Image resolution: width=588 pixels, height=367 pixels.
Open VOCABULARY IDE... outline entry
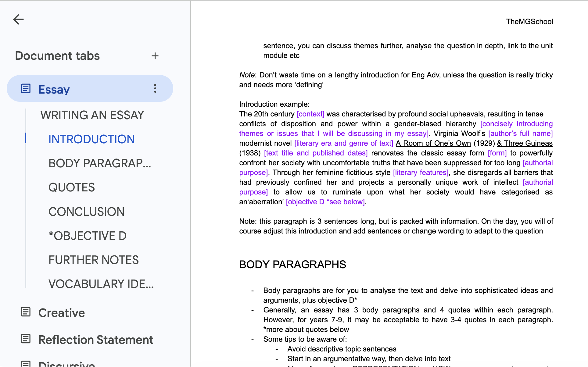coord(101,284)
